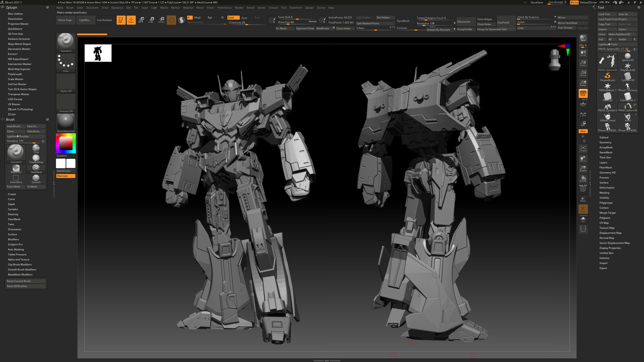Viewport: 644px width, 362px height.
Task: Expand the Deformation subpalette
Action: coord(607,187)
